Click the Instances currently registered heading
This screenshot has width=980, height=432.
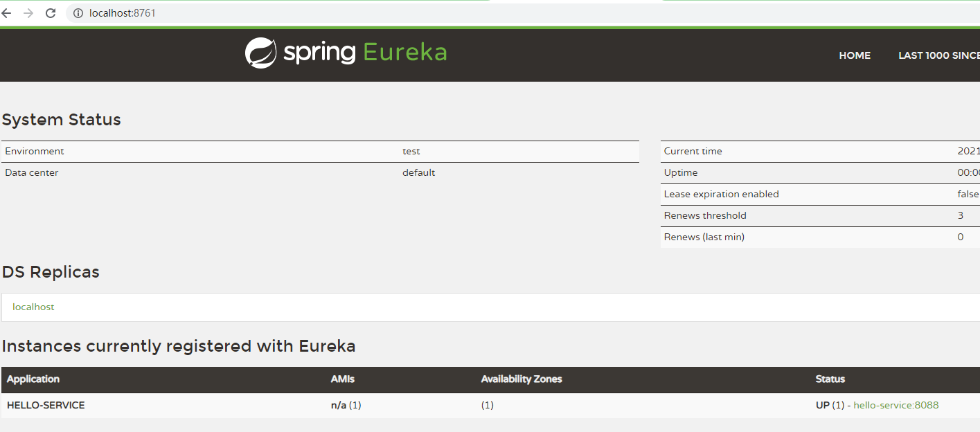179,346
